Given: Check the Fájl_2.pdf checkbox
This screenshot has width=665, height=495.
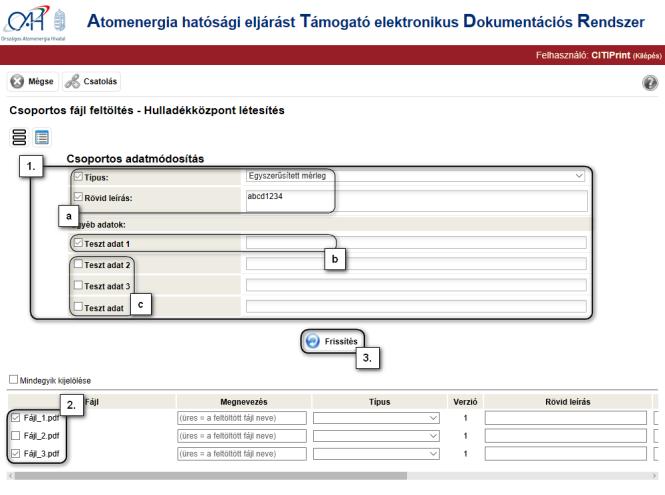Looking at the screenshot, I should (x=16, y=436).
